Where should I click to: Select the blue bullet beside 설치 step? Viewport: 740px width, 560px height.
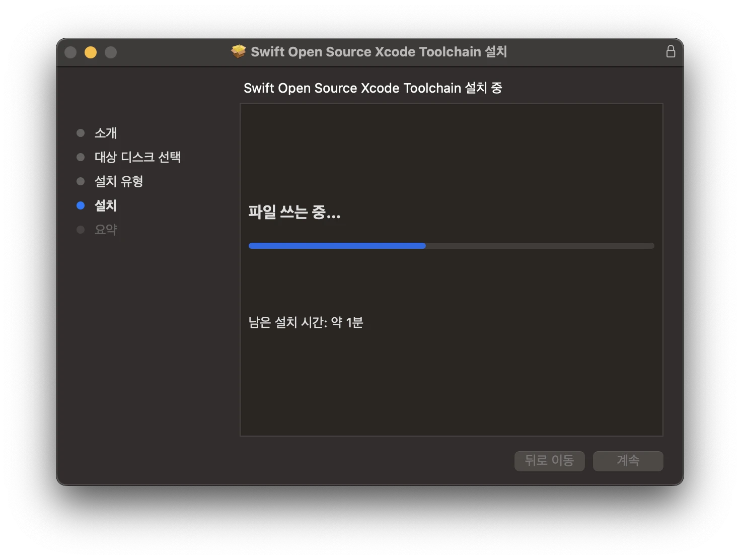[x=81, y=205]
